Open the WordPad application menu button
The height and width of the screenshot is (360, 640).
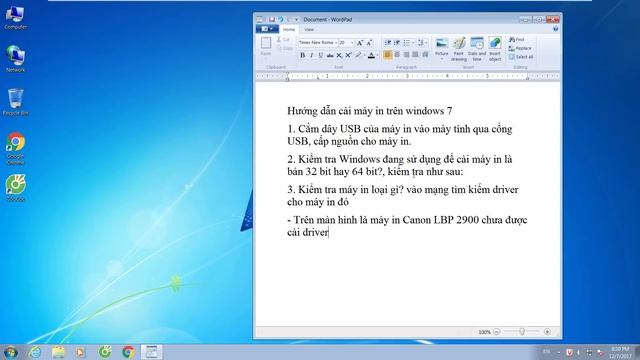(x=267, y=29)
